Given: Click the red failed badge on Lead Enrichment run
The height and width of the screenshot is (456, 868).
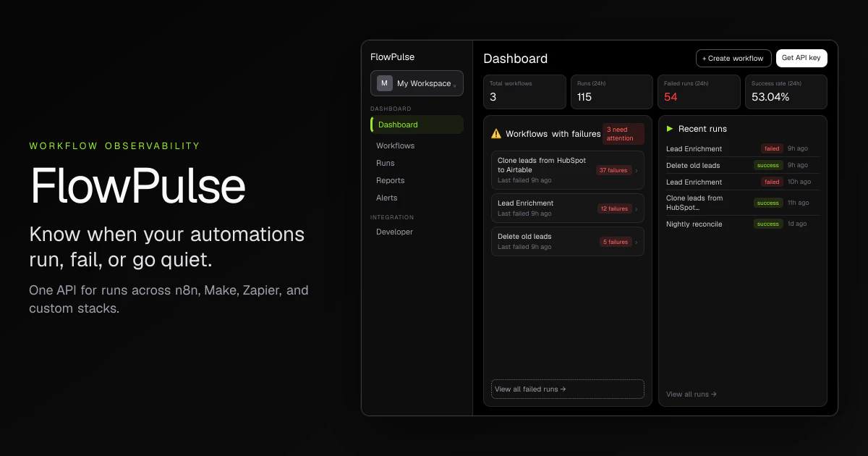Looking at the screenshot, I should [x=773, y=148].
